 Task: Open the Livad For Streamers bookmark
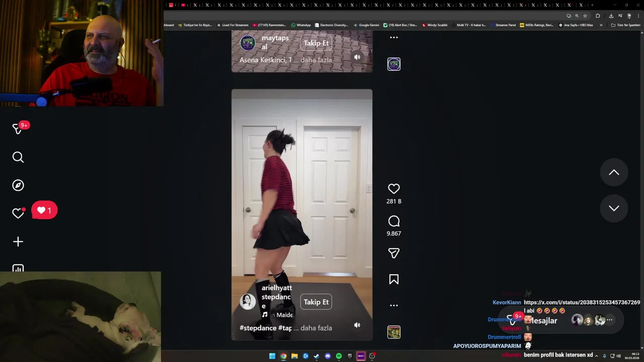[x=232, y=25]
